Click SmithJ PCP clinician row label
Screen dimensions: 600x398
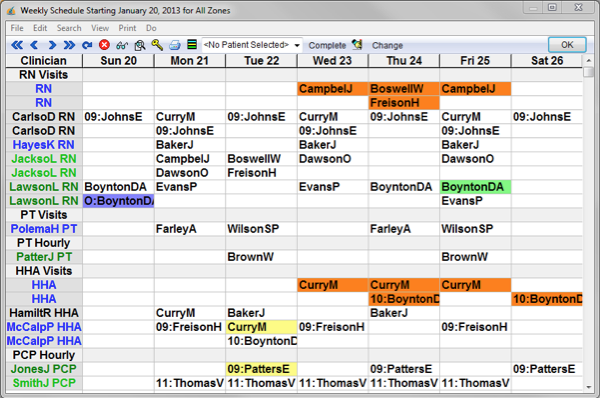tap(44, 383)
